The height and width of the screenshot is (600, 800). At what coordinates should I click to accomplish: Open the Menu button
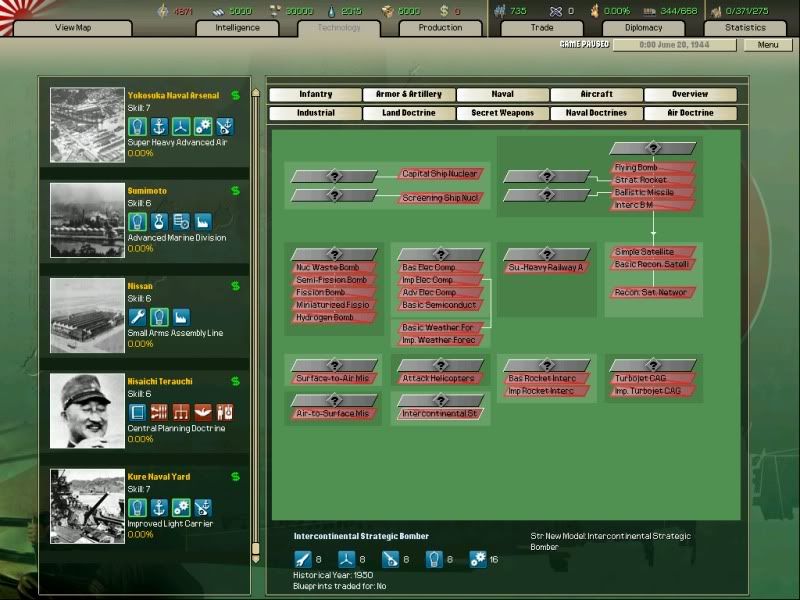tap(768, 45)
